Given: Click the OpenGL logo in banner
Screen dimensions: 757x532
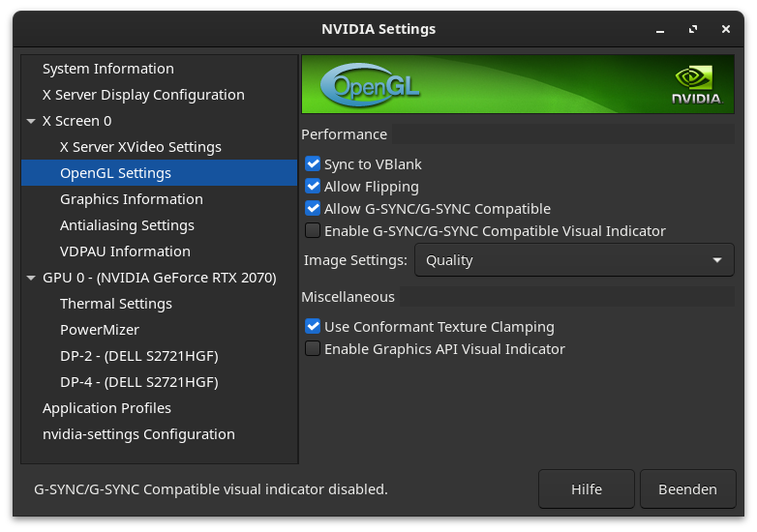Looking at the screenshot, I should (370, 86).
